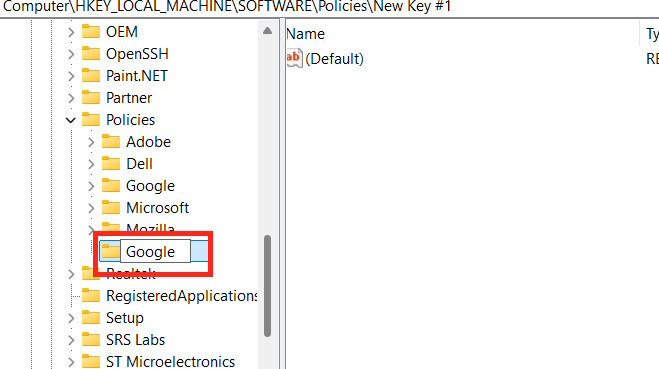Click the Setup folder icon
The image size is (659, 369).
91,317
